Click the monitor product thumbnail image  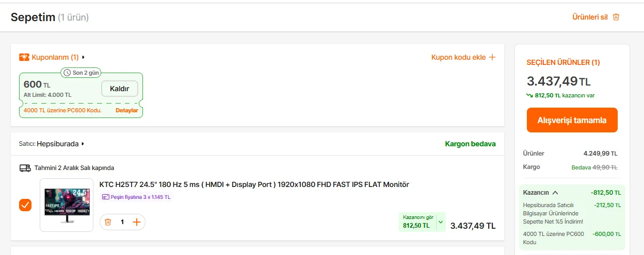67,205
